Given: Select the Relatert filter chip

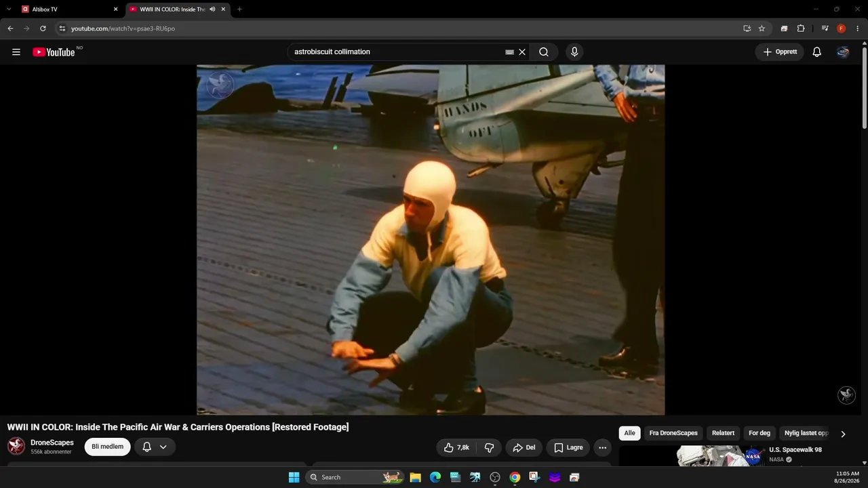Looking at the screenshot, I should pyautogui.click(x=723, y=433).
